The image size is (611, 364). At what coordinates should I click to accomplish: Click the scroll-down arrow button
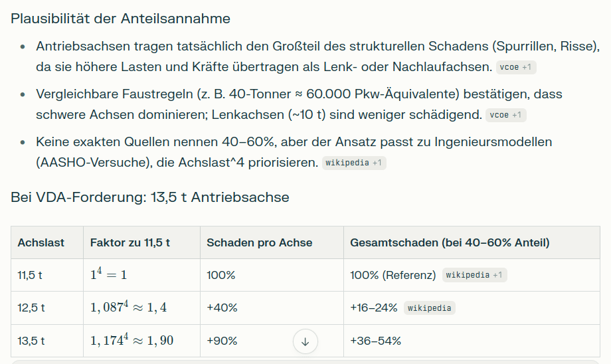tap(305, 341)
